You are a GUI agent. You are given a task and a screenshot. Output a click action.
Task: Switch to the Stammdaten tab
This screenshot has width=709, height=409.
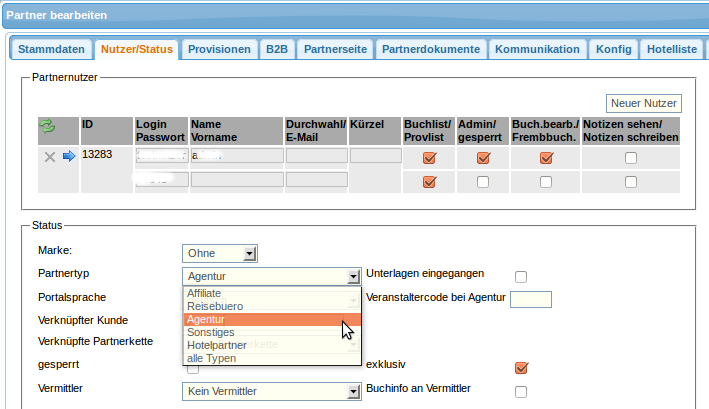(x=51, y=49)
